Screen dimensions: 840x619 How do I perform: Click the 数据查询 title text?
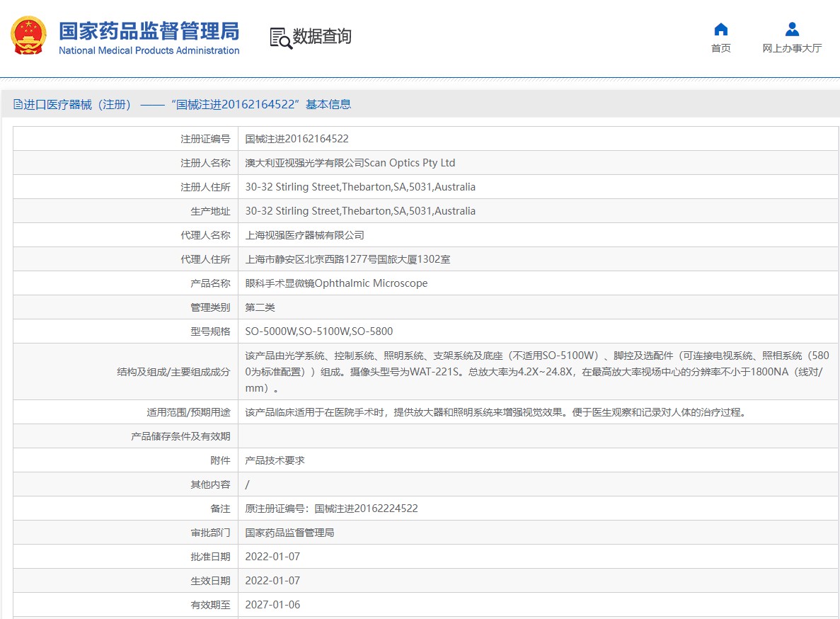(322, 36)
